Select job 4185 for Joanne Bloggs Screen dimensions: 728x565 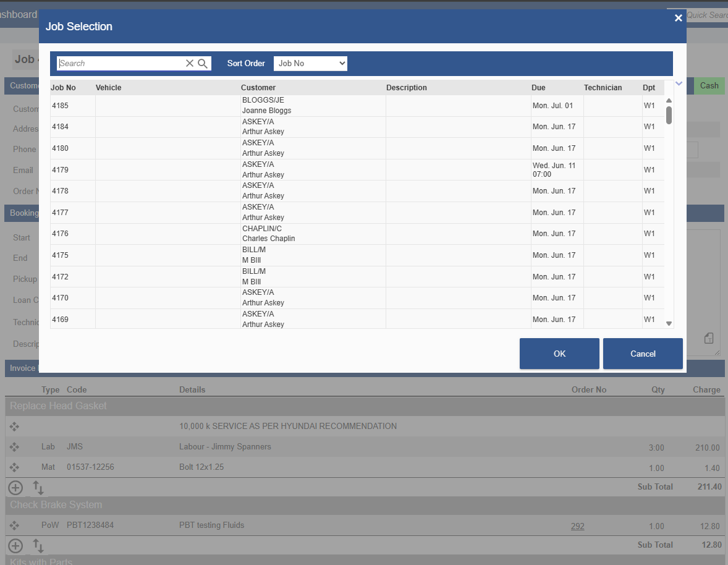[357, 105]
